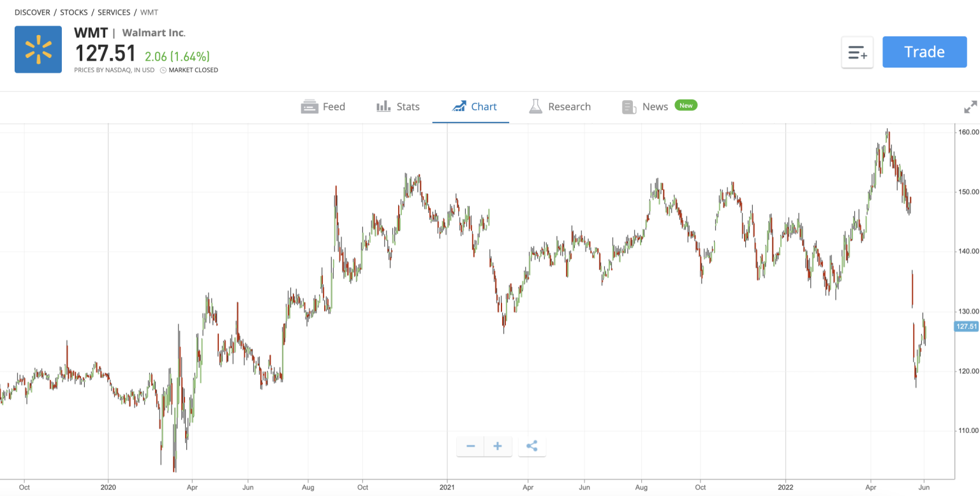Click the Research flask icon
Image resolution: width=980 pixels, height=496 pixels.
[x=536, y=106]
